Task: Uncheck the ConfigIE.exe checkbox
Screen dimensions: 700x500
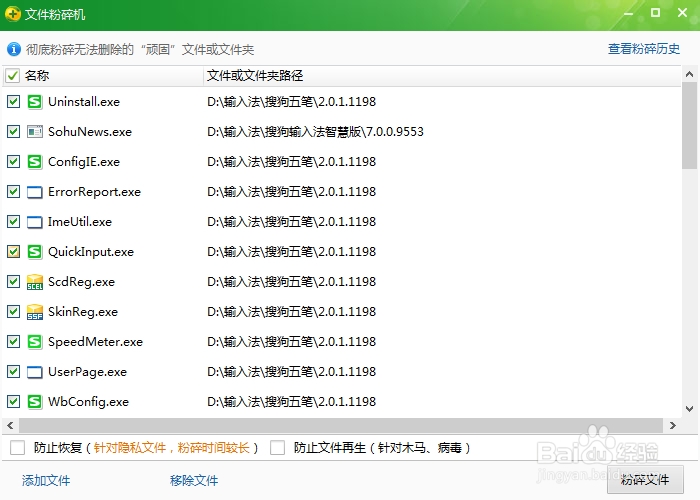Action: 13,162
